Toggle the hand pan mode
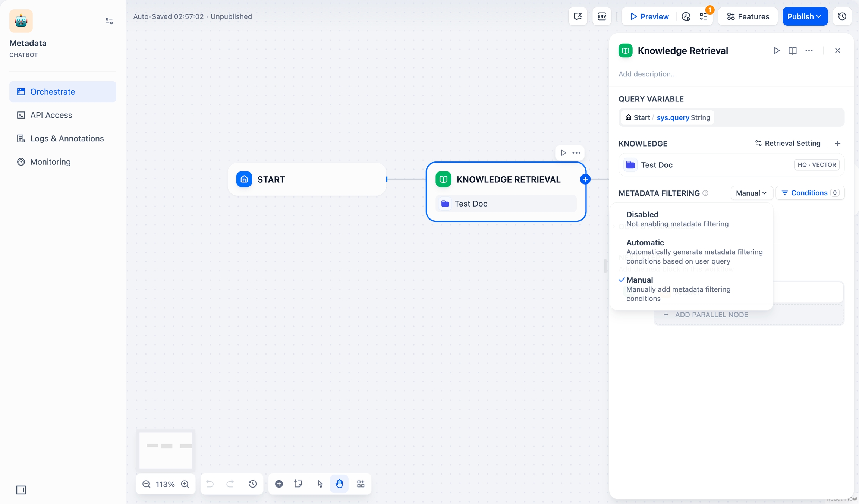 tap(339, 484)
